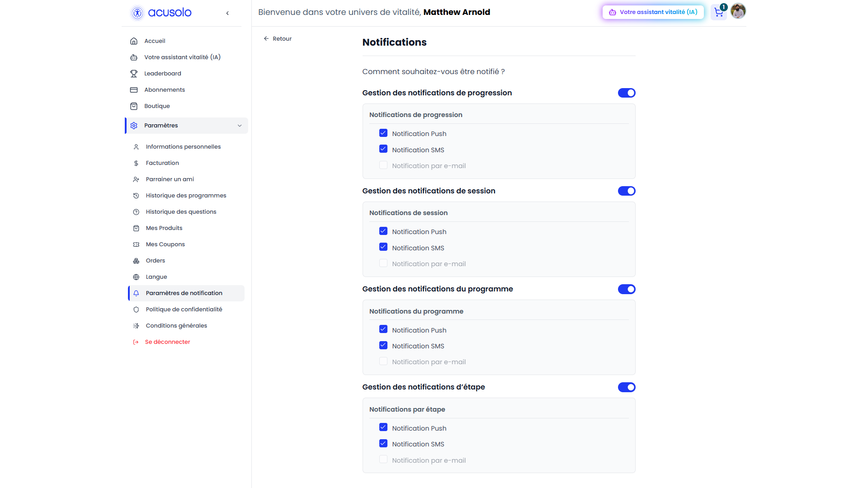Check Notification par e-mail under programme
Screen dimensions: 868x488
click(x=383, y=361)
